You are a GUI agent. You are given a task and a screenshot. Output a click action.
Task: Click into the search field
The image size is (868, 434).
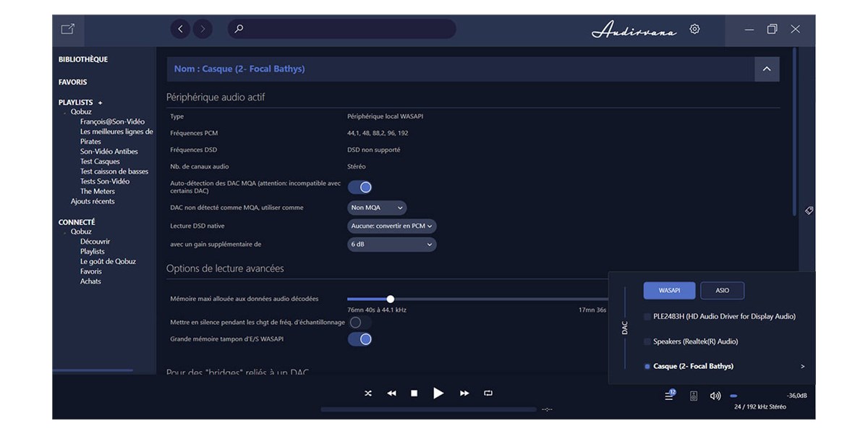pyautogui.click(x=341, y=29)
